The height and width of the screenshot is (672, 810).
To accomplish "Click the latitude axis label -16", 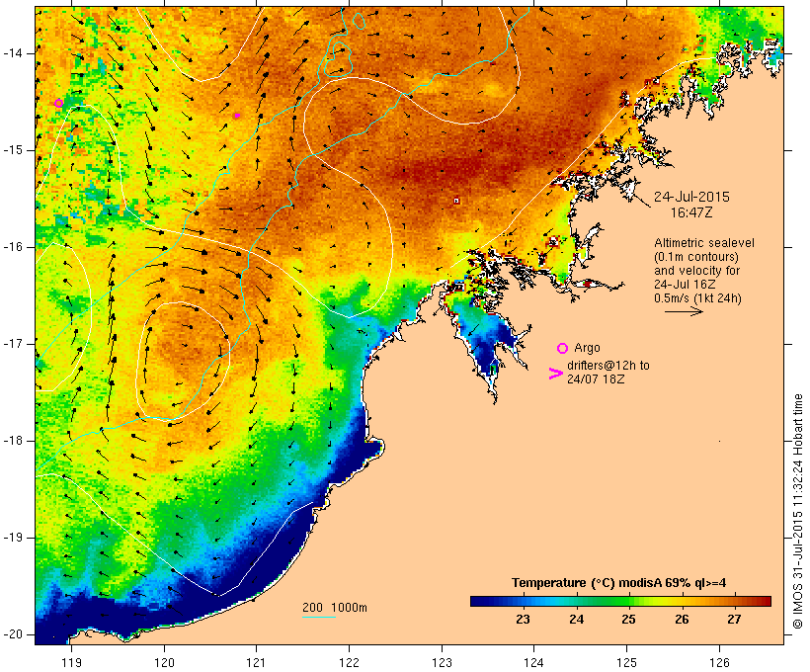I will click(12, 247).
